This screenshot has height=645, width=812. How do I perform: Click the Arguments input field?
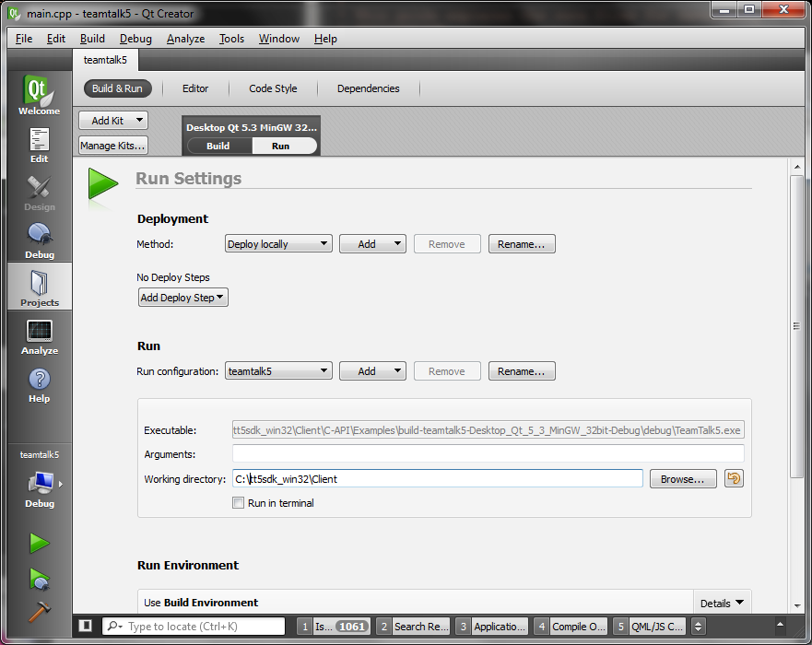point(488,454)
